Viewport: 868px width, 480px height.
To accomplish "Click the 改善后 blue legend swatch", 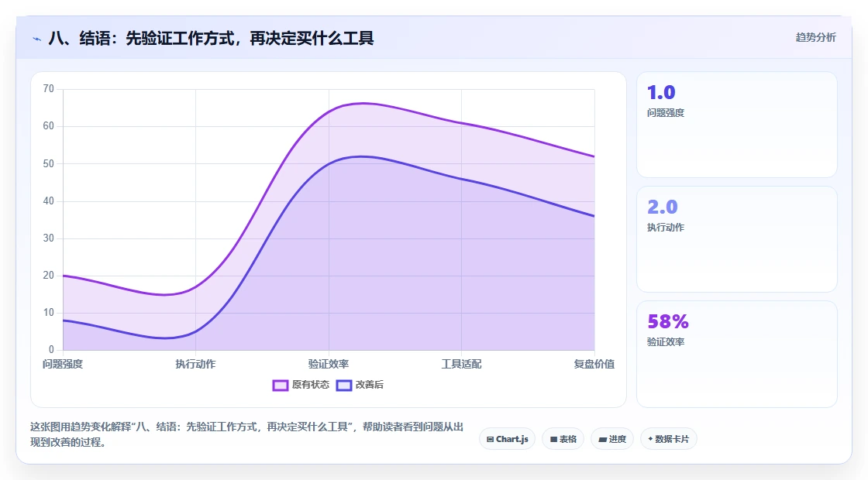I will pos(344,386).
